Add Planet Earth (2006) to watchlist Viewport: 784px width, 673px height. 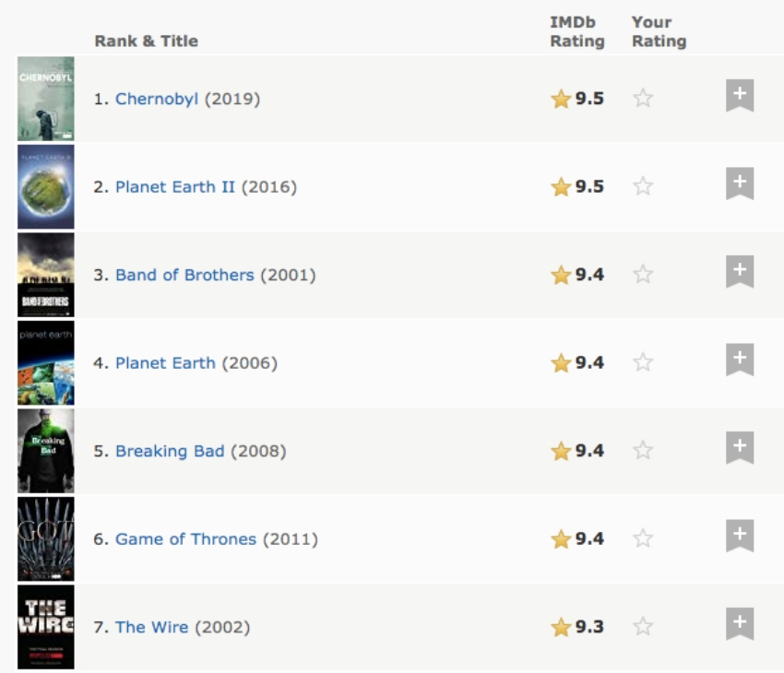click(740, 360)
